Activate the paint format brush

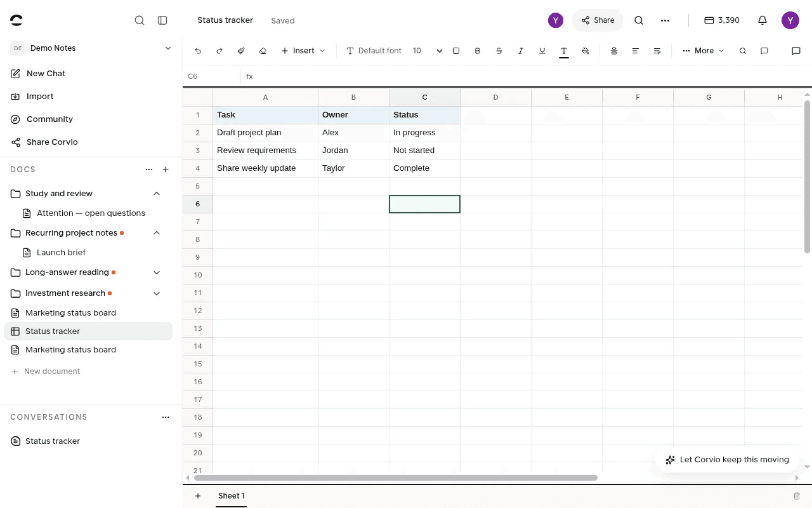tap(241, 51)
